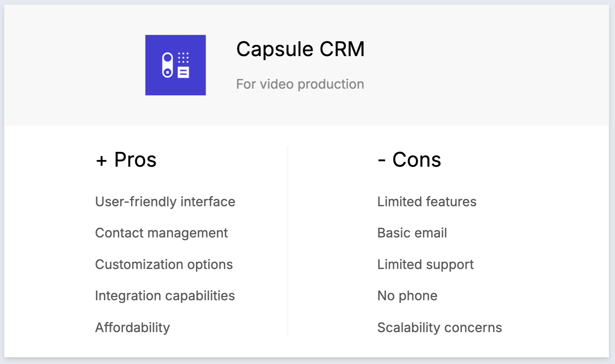The image size is (615, 364).
Task: Select 'Integration capabilities' pro item
Action: click(x=165, y=296)
